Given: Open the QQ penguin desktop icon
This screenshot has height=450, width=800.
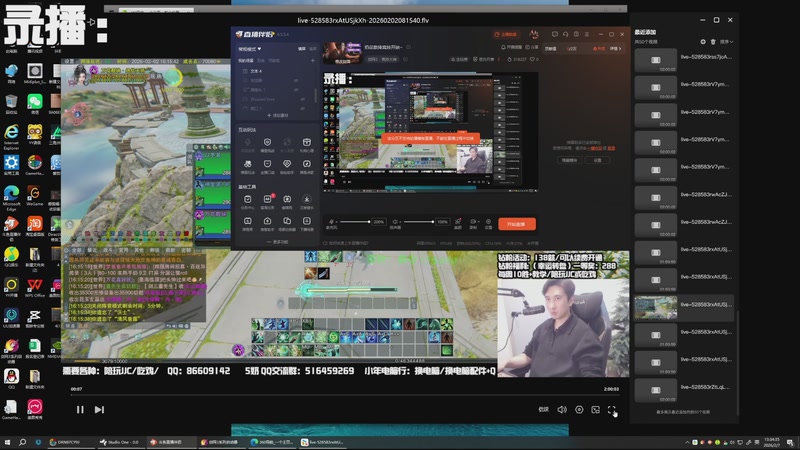Looking at the screenshot, I should 11,379.
